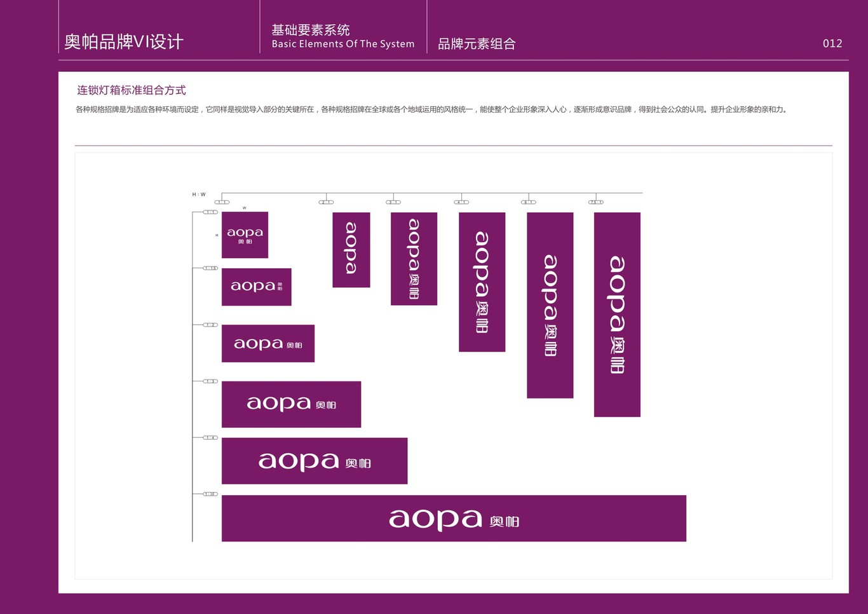Click the 1:3 ratio marker on left axis

[x=210, y=381]
